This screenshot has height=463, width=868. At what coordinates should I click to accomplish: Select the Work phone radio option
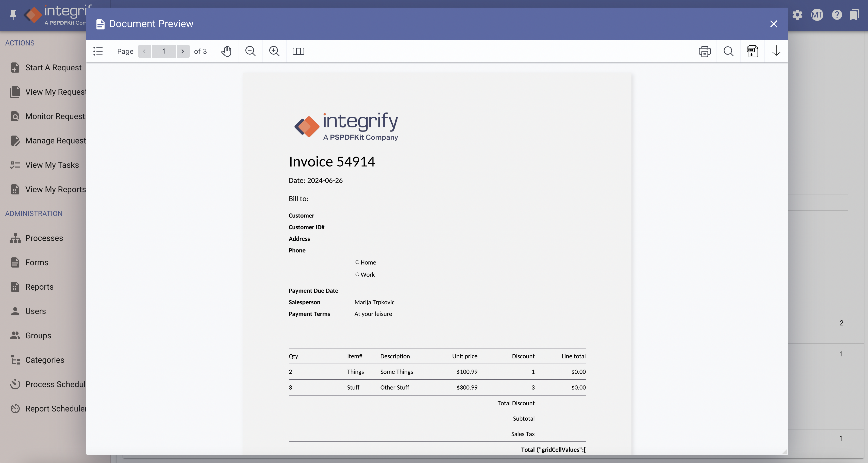coord(357,274)
